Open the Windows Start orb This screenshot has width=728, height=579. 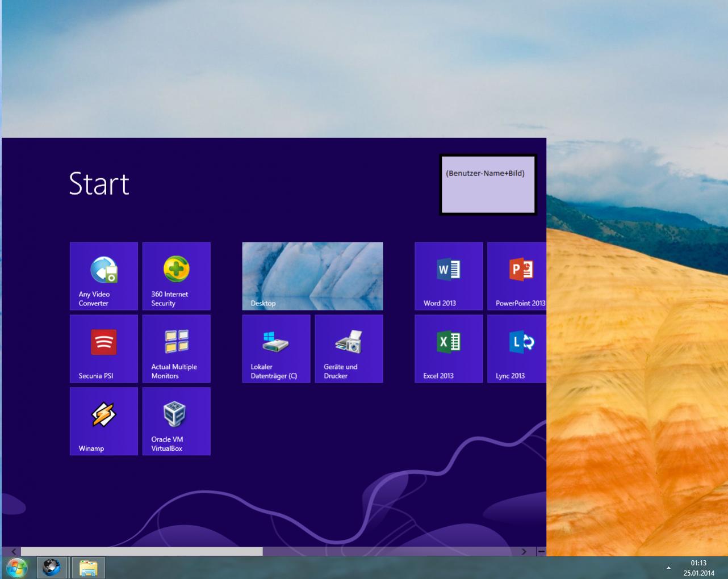click(17, 568)
